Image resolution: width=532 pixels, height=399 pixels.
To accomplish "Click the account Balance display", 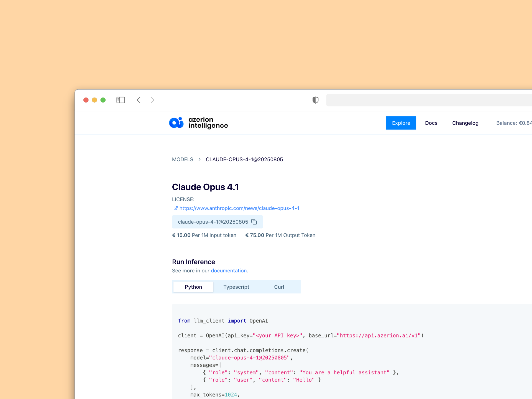I will point(514,123).
